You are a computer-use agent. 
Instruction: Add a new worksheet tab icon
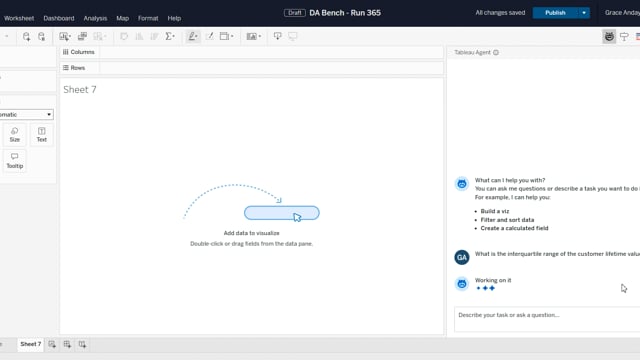[52, 344]
